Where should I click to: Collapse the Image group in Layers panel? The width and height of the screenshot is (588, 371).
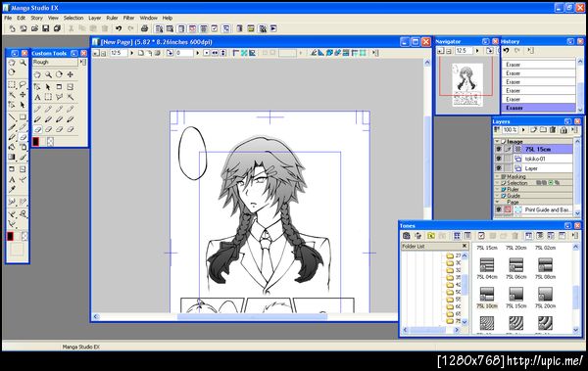497,142
